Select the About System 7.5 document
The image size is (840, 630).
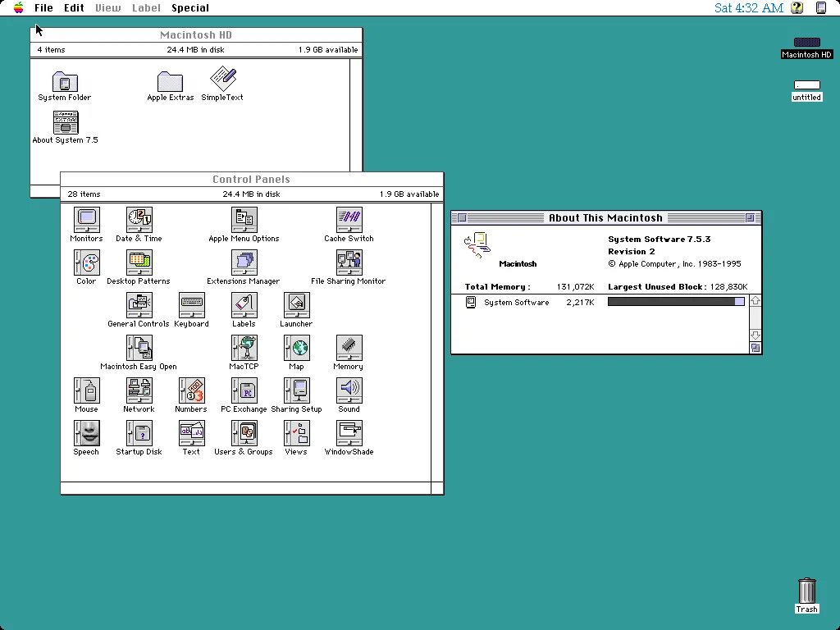66,123
